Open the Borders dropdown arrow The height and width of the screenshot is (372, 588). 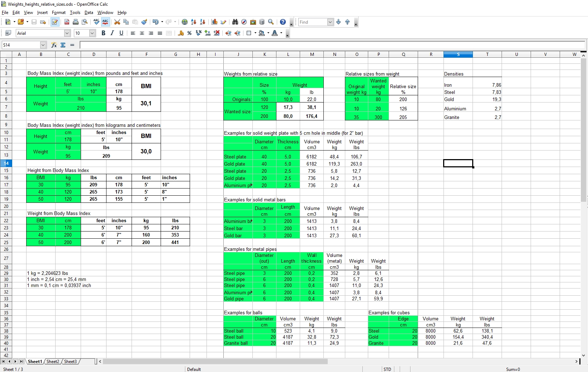(x=255, y=33)
